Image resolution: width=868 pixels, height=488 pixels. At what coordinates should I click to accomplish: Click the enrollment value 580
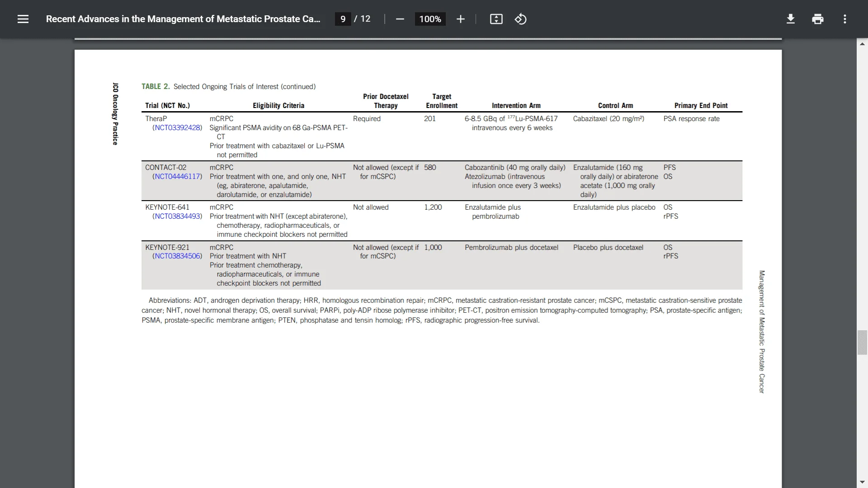coord(430,168)
